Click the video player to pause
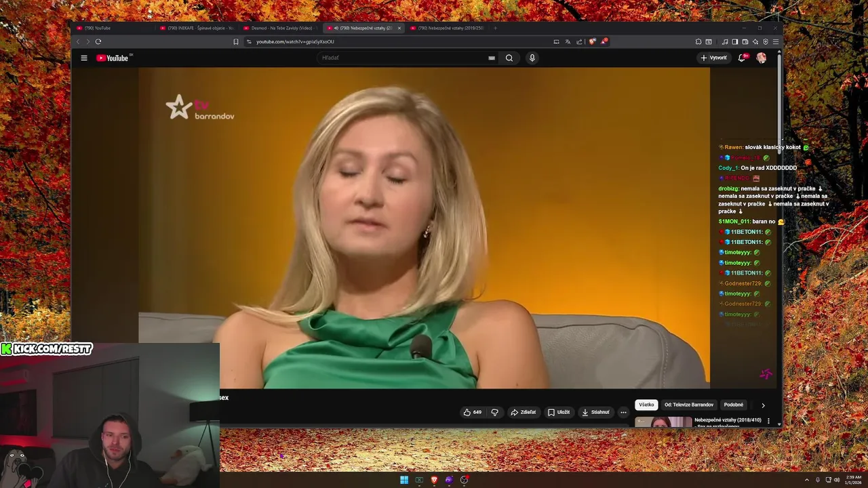This screenshot has height=488, width=868. [424, 228]
